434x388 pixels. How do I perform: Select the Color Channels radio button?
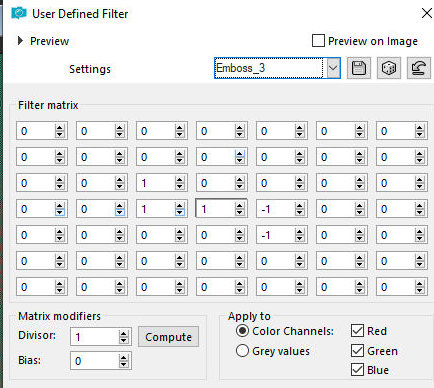(242, 331)
